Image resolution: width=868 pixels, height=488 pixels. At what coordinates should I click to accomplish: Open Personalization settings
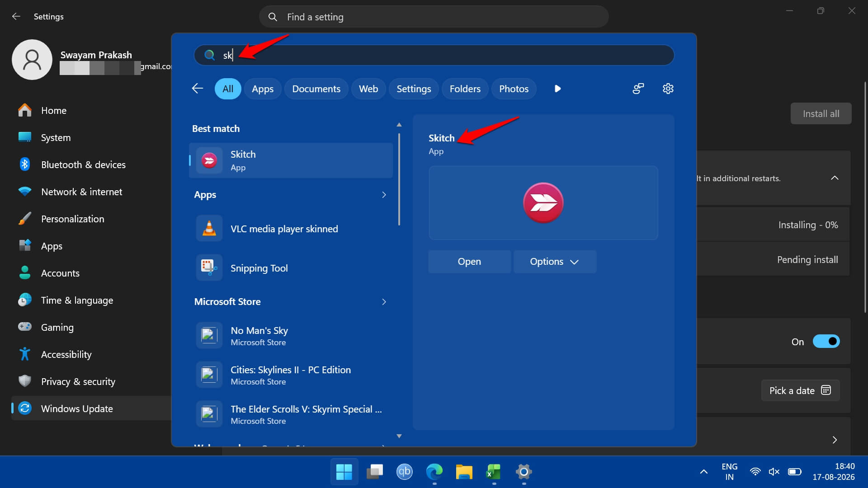[x=91, y=219]
